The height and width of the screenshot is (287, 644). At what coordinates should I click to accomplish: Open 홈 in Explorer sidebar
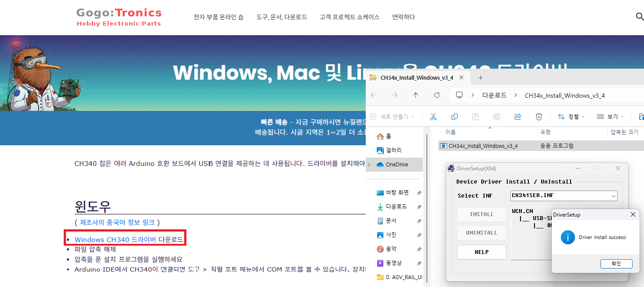point(384,136)
